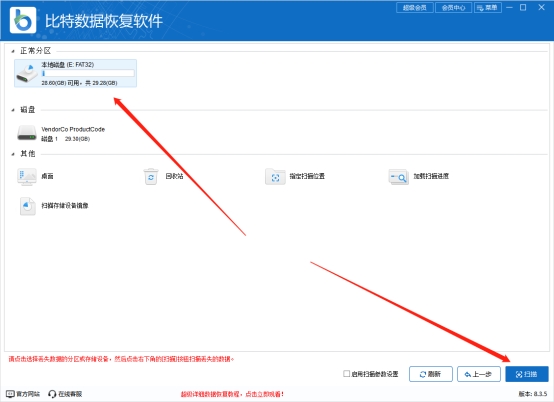Open the official website (官方网站) link
Viewport: 554px width, 402px height.
click(x=28, y=394)
